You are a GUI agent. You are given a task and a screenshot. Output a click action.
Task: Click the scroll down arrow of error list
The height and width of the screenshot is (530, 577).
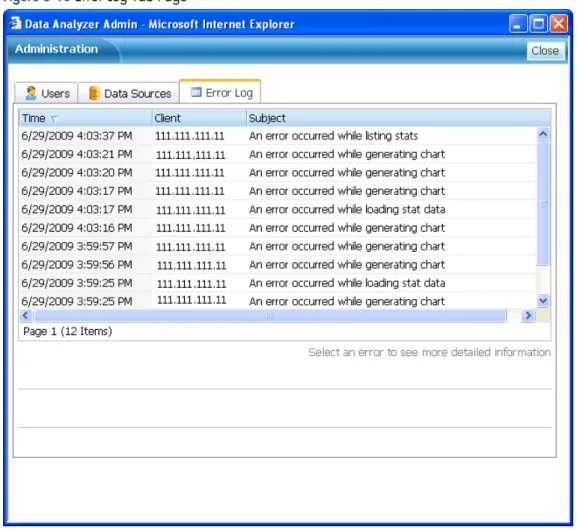coord(543,301)
